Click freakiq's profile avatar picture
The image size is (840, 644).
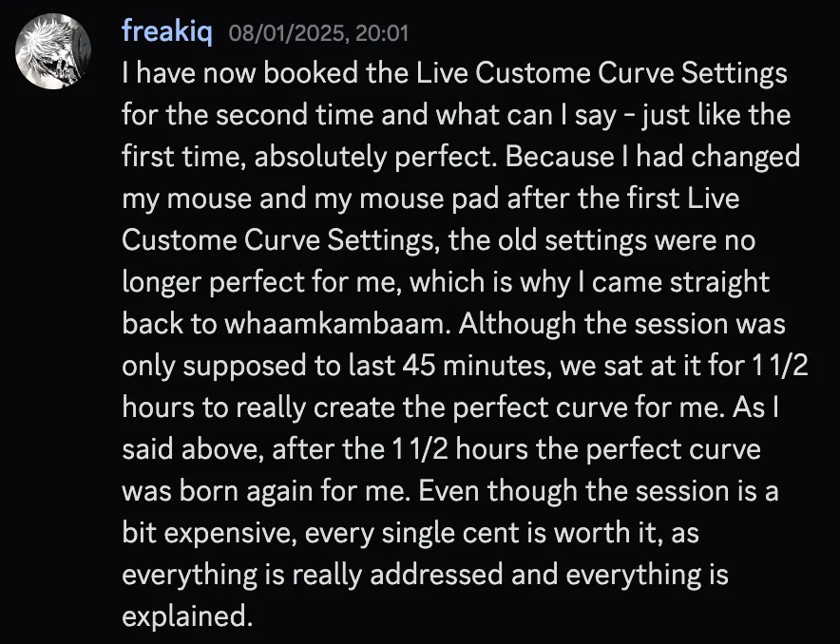click(52, 50)
